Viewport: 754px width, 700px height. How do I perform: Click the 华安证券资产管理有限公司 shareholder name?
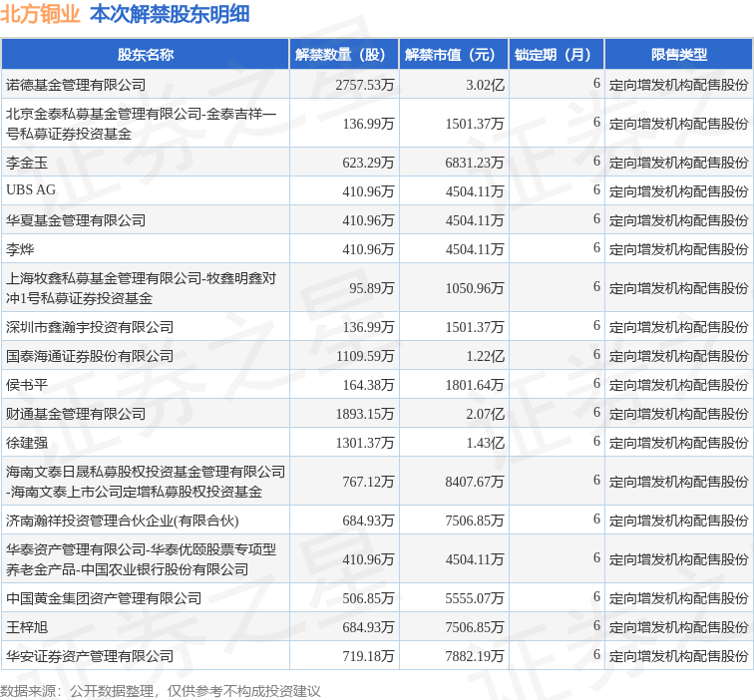90,655
